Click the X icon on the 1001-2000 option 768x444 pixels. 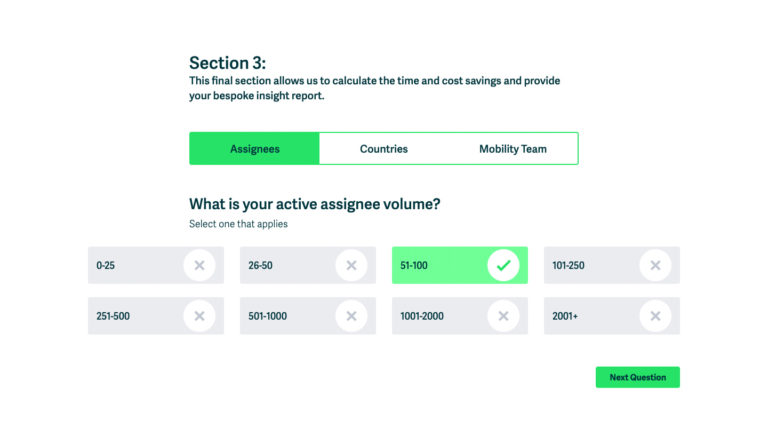tap(503, 316)
